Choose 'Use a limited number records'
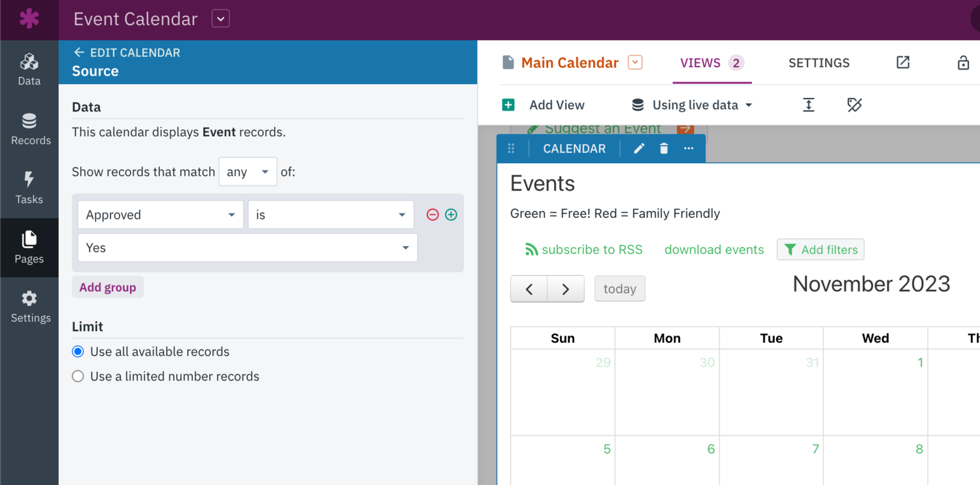 (x=78, y=376)
